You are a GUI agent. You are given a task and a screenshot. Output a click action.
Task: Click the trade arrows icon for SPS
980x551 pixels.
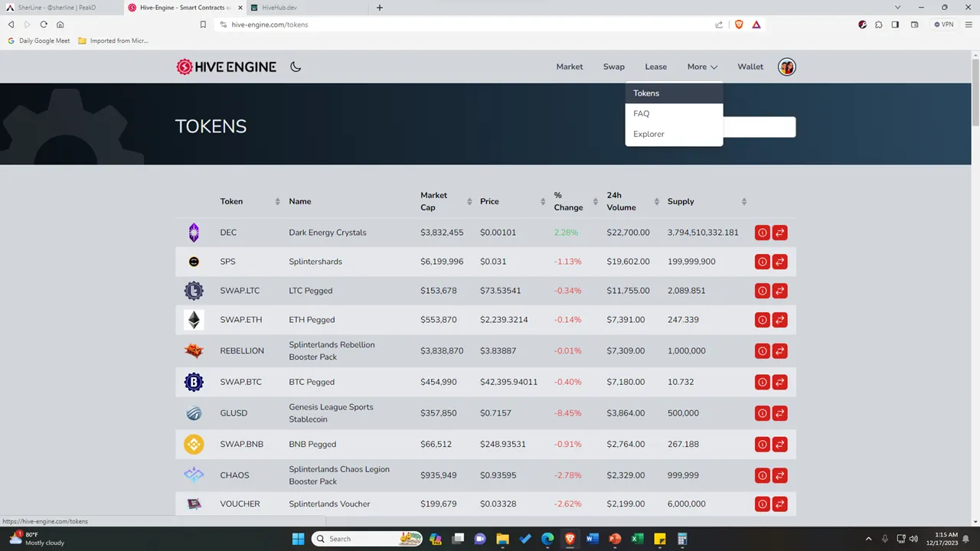[x=779, y=262]
